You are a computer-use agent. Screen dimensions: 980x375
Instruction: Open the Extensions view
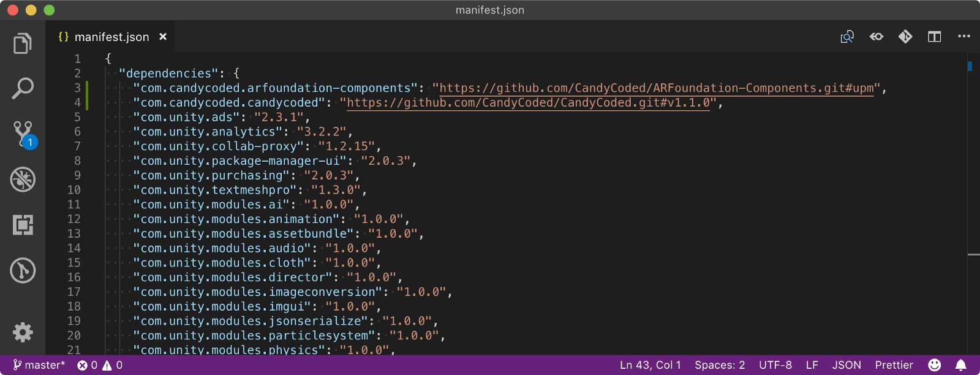tap(23, 225)
